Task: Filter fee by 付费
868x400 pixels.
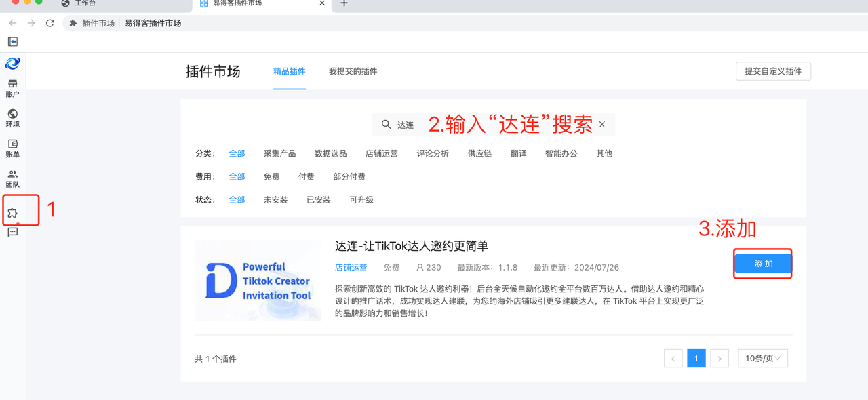Action: pyautogui.click(x=307, y=177)
